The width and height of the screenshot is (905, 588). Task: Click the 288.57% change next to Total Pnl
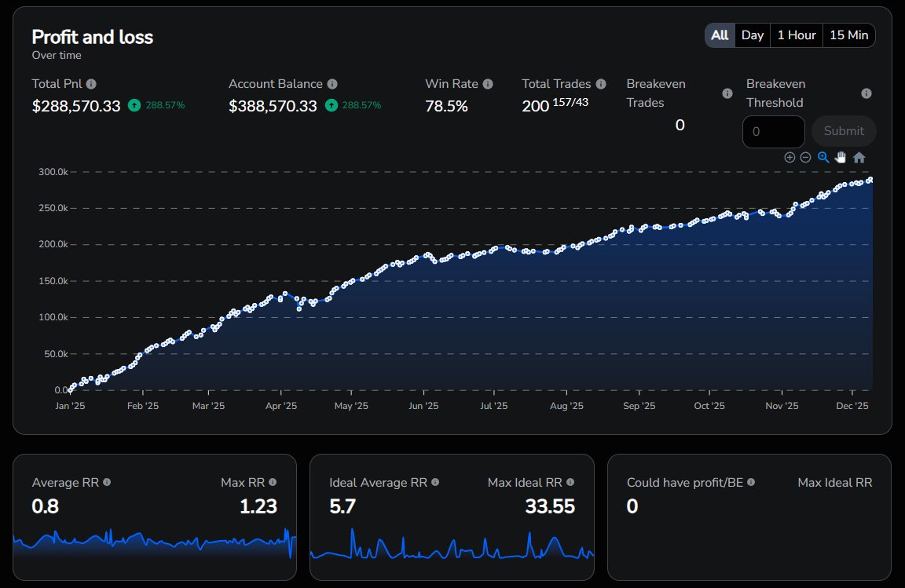pyautogui.click(x=165, y=105)
